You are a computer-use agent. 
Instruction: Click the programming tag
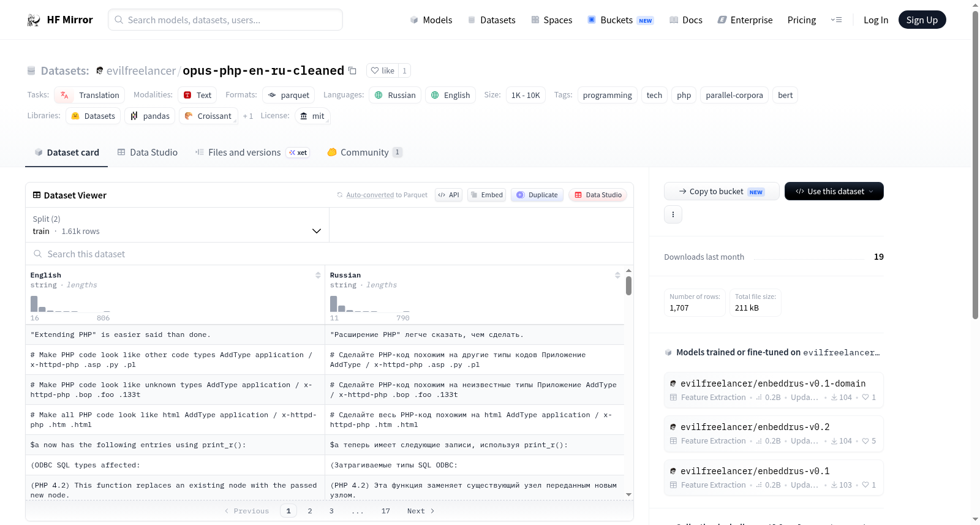click(608, 95)
